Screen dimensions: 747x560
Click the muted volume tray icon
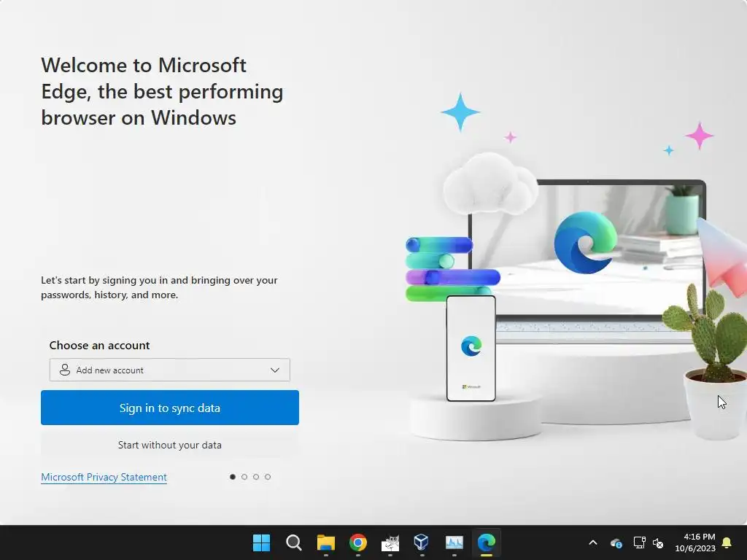[x=659, y=542]
